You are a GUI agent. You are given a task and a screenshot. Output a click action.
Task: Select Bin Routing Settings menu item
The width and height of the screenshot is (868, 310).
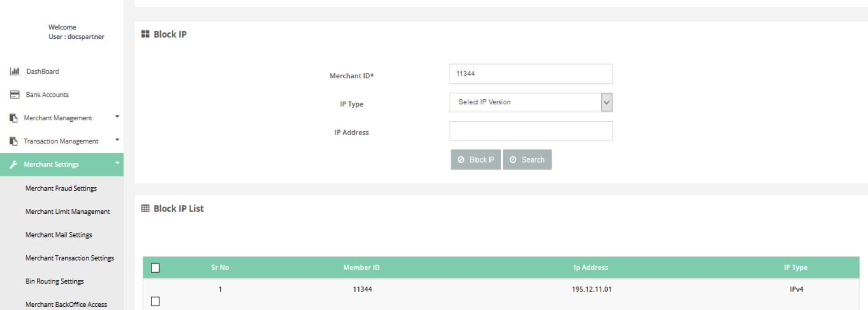(55, 281)
